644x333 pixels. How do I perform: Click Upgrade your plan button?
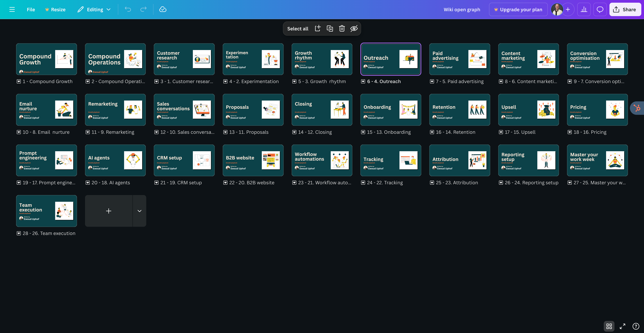coord(518,10)
